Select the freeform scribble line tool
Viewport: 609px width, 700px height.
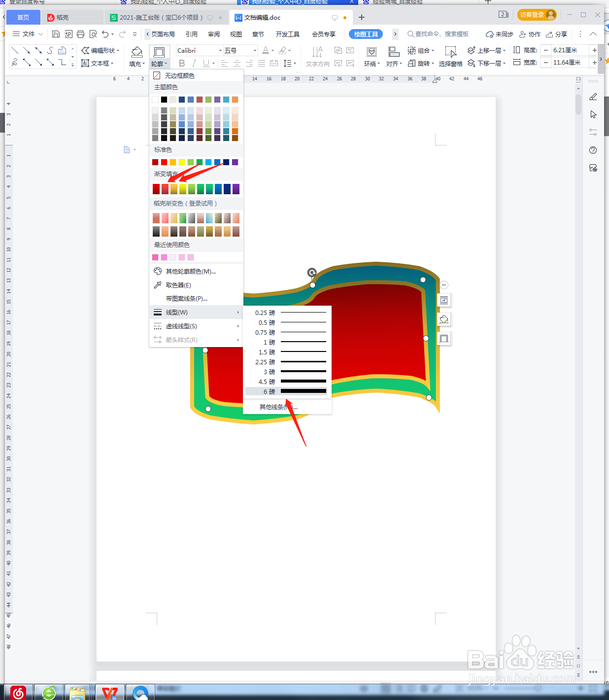(15, 62)
